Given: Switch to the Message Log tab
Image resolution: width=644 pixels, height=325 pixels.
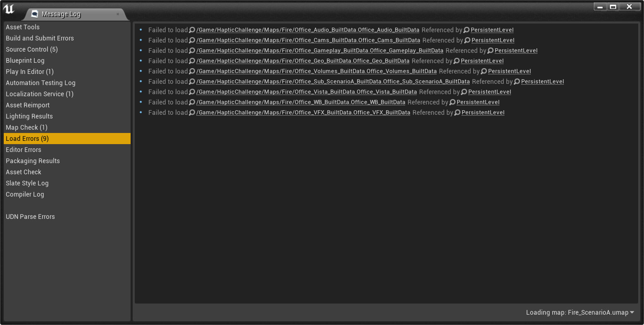Looking at the screenshot, I should tap(61, 14).
